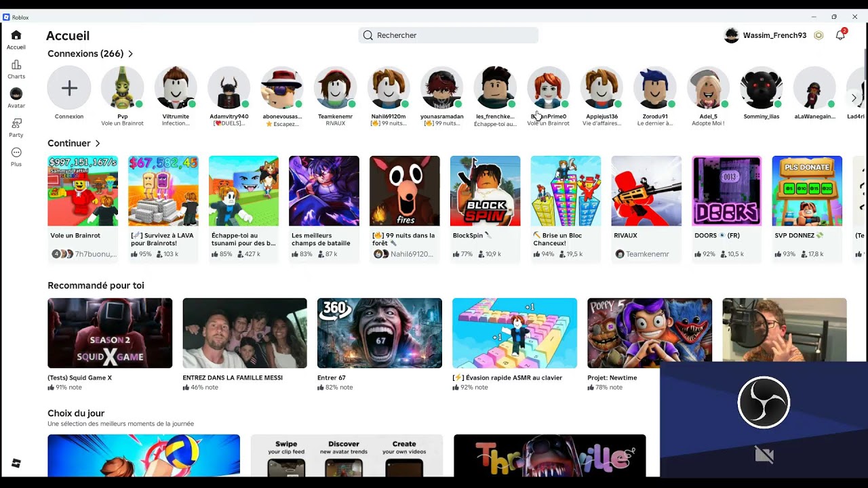
Task: Select Nahil69120m's friend avatar
Action: coord(389,88)
